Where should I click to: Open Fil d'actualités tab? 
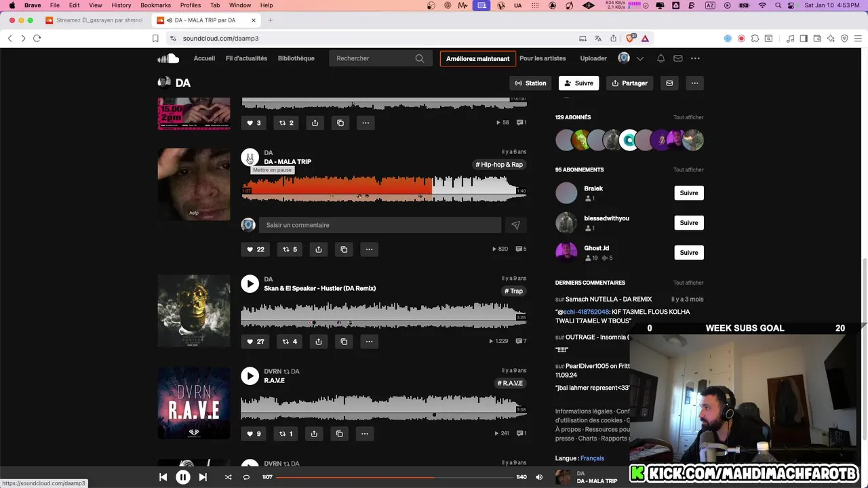tap(246, 58)
